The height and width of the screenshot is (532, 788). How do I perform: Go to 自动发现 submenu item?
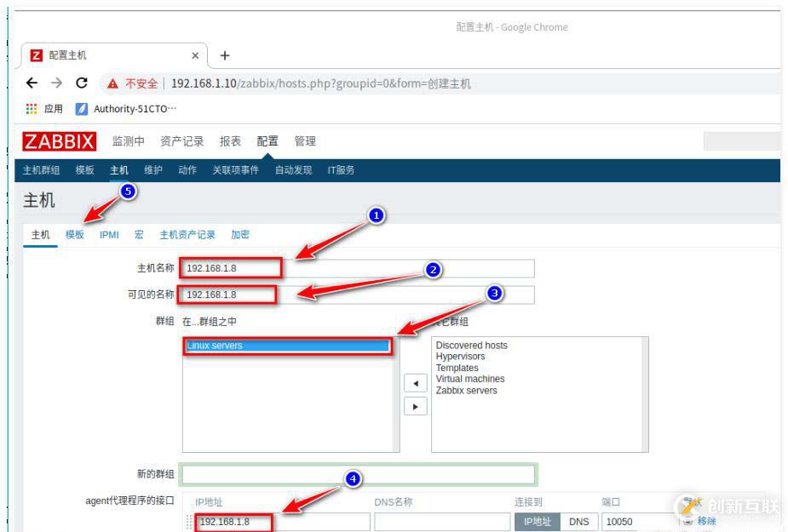tap(294, 170)
